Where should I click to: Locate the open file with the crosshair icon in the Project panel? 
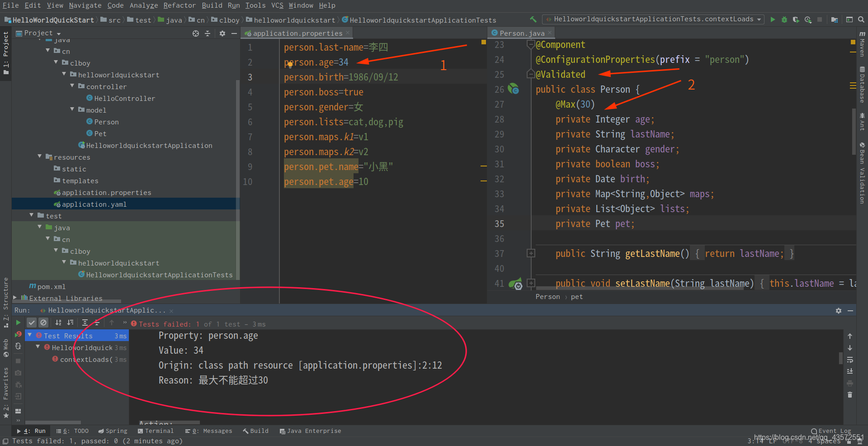(196, 33)
